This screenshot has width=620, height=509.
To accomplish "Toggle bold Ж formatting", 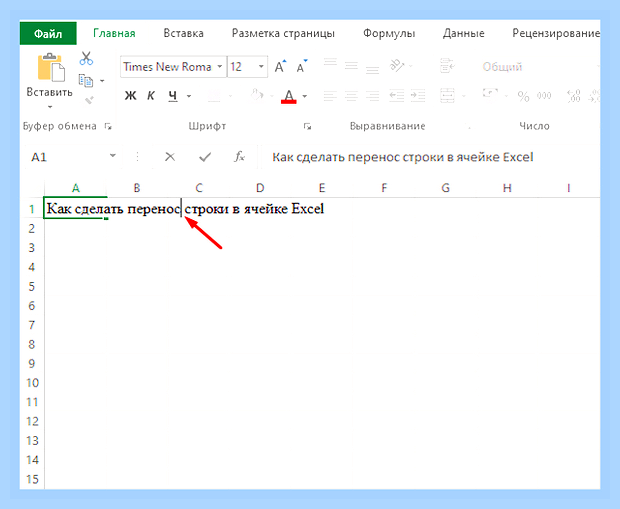I will click(130, 95).
